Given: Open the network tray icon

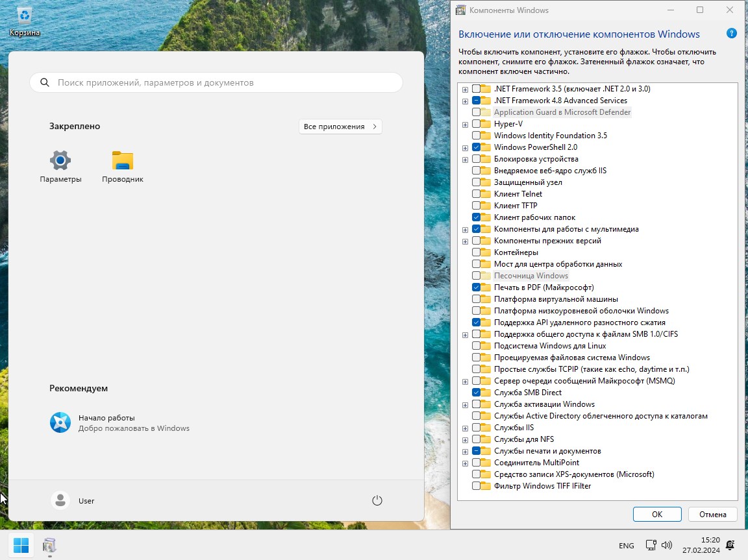Looking at the screenshot, I should pyautogui.click(x=651, y=544).
